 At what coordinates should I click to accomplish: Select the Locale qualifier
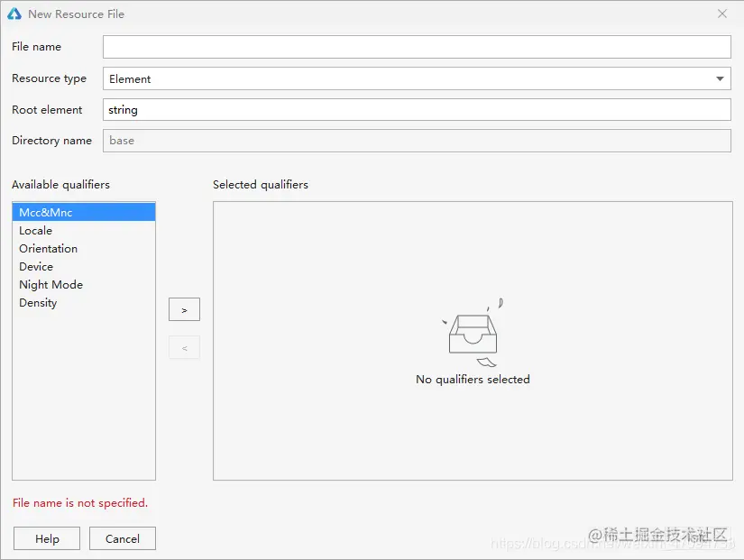[84, 231]
